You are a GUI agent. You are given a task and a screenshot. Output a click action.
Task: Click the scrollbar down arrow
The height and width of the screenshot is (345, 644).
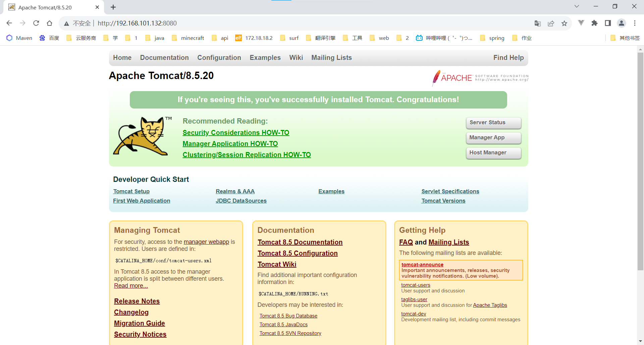(x=641, y=341)
